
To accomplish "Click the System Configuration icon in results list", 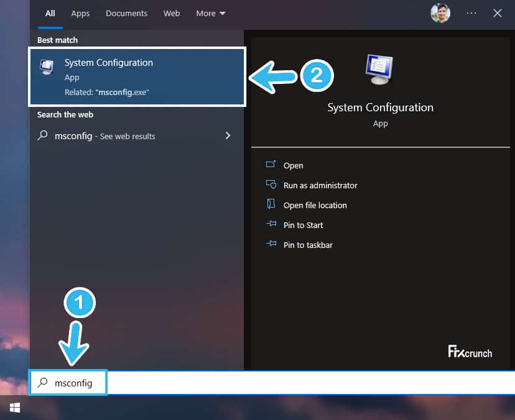I will coord(47,66).
